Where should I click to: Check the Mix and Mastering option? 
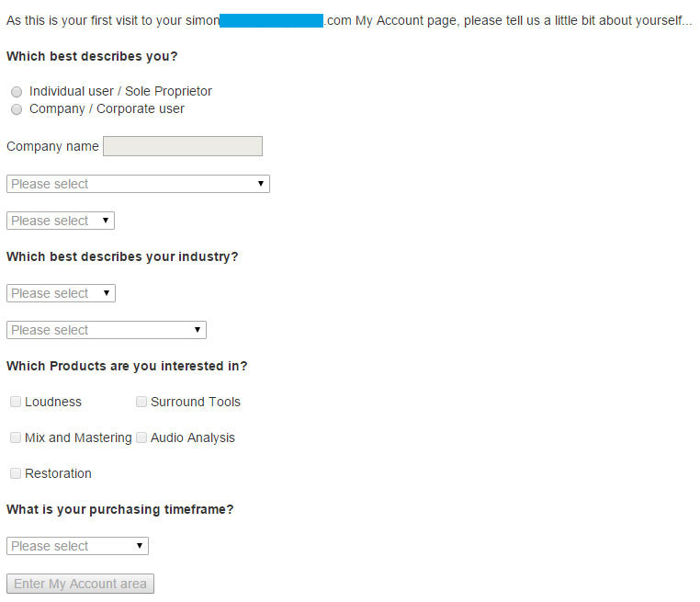pos(16,437)
